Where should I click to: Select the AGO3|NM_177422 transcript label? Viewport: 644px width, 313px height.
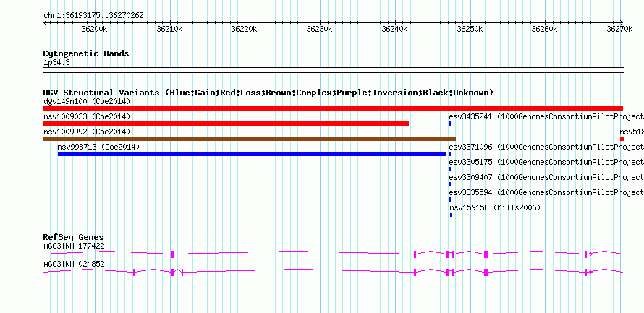[74, 246]
